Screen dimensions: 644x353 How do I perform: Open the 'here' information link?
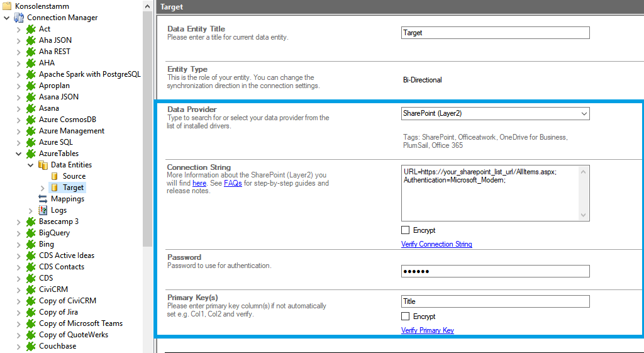tap(199, 183)
